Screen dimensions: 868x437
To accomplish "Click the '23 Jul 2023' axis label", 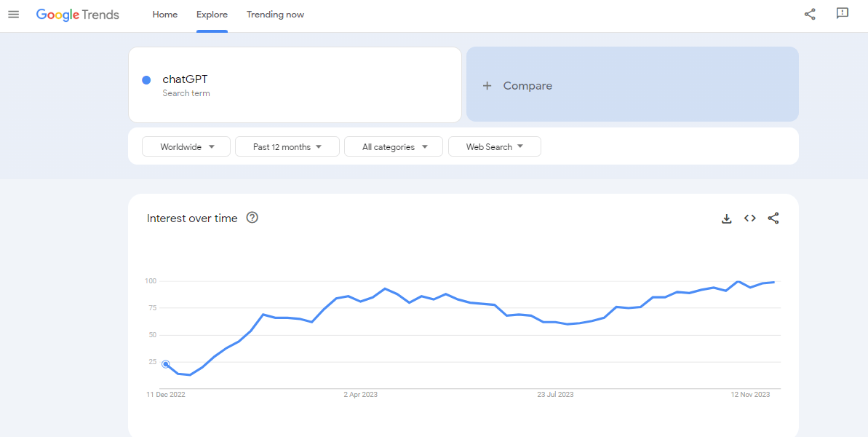I will click(x=555, y=395).
